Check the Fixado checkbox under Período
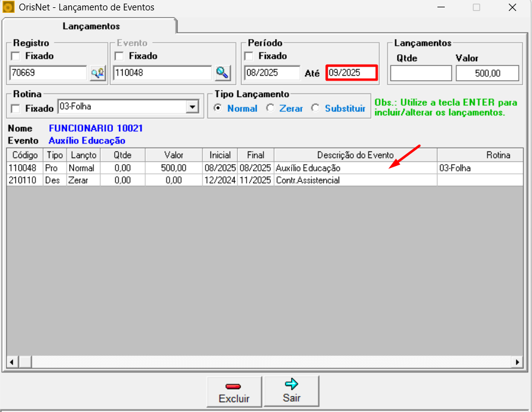 coord(249,56)
